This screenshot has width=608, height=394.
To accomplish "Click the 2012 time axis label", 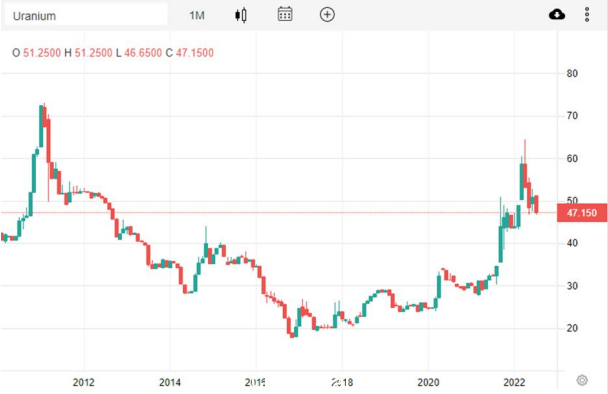I will click(x=83, y=382).
